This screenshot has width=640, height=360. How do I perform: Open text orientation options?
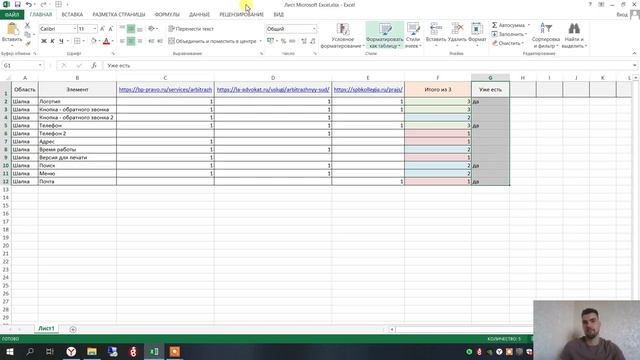153,29
